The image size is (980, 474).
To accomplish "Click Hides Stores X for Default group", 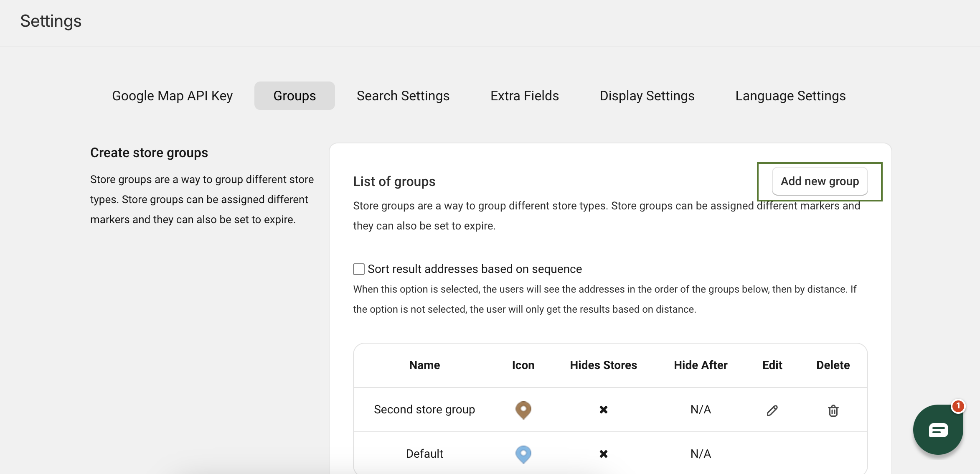I will 603,454.
